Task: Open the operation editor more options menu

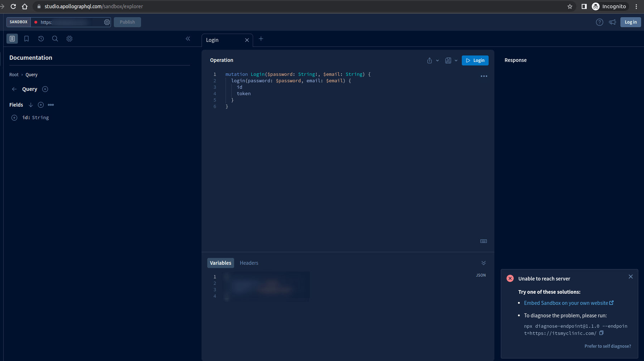Action: click(484, 76)
